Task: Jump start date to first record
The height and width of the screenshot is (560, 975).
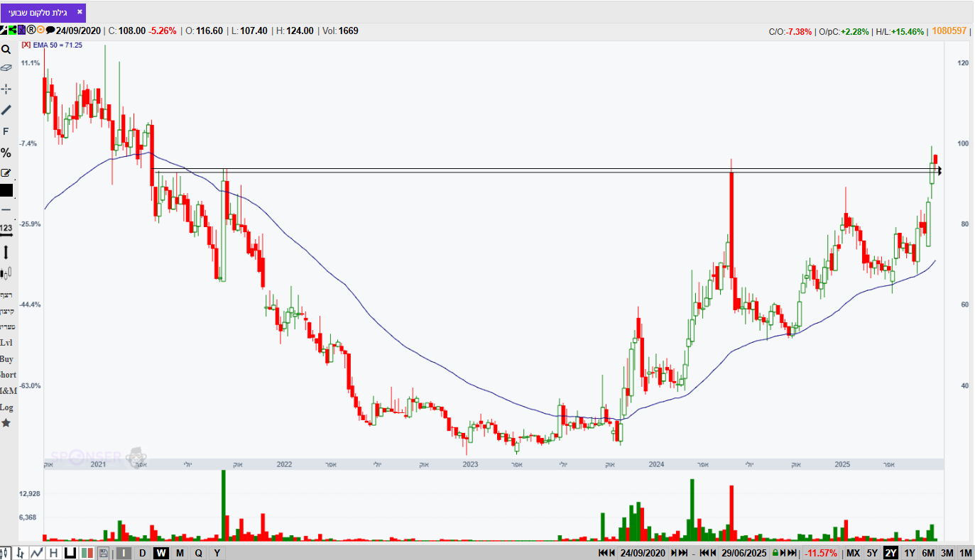Action: point(603,553)
